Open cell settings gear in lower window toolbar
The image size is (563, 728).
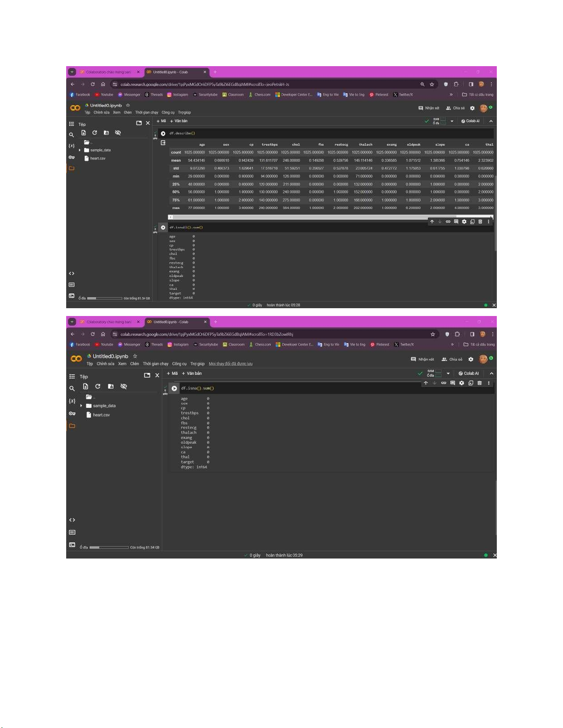461,383
